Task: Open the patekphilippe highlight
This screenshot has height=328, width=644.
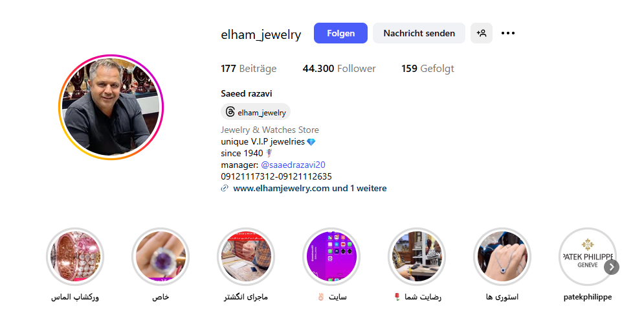Action: (588, 257)
